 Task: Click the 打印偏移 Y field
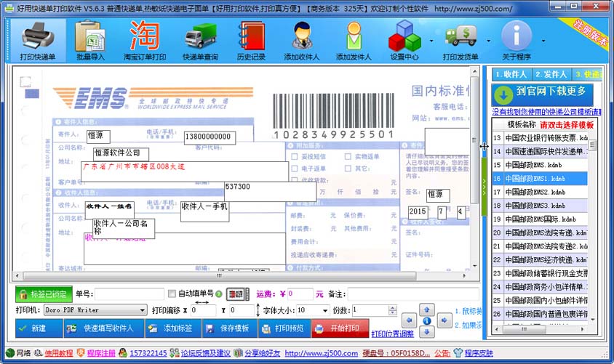click(242, 310)
